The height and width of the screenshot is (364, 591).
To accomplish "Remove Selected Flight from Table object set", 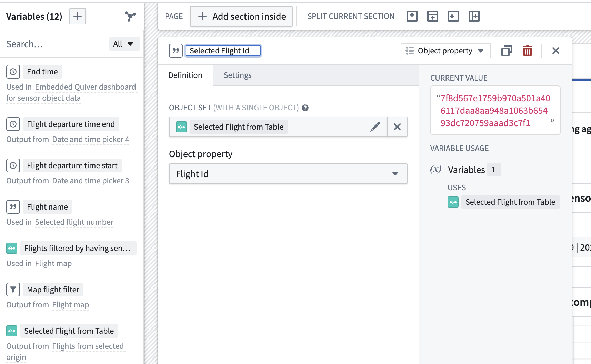I will coord(397,127).
